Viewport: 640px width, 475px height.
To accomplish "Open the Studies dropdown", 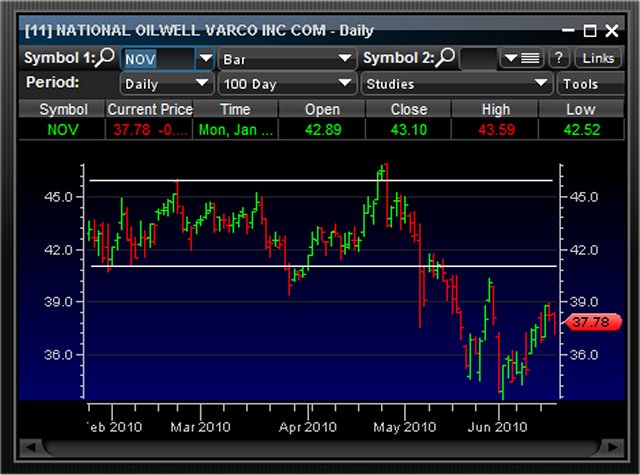I will coord(456,84).
